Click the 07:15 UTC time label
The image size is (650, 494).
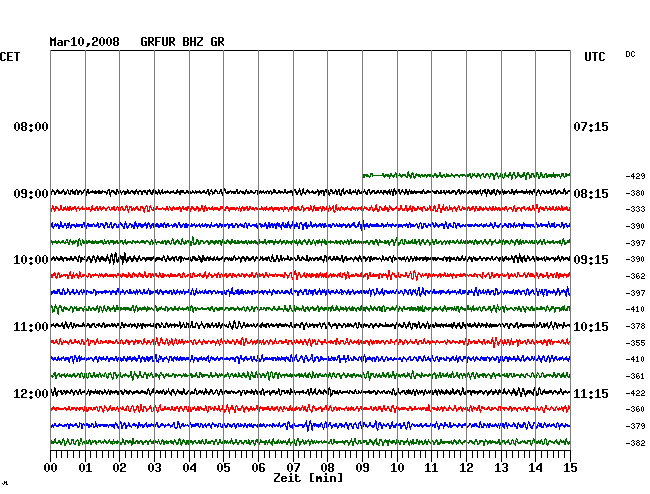pyautogui.click(x=591, y=126)
